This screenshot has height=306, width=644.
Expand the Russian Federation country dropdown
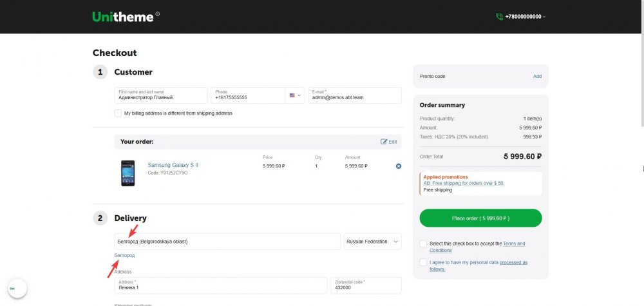[372, 242]
